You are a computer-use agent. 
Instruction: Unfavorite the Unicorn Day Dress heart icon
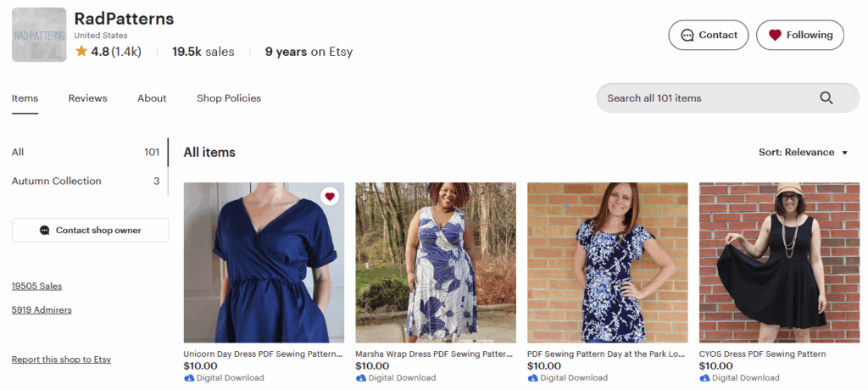click(x=330, y=197)
